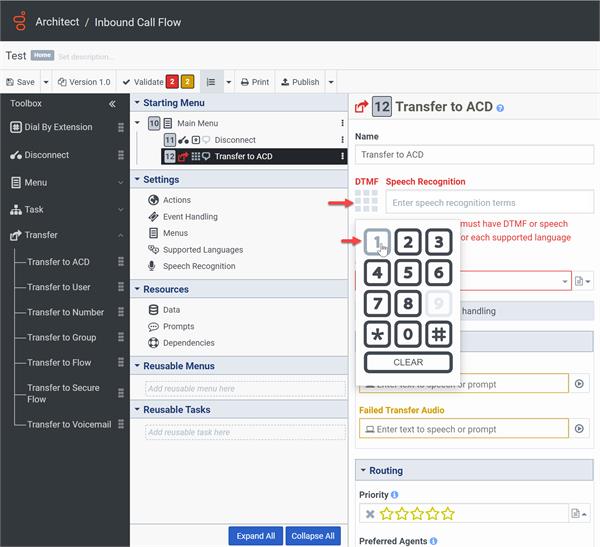
Task: Open the Save dropdown arrow
Action: click(46, 82)
